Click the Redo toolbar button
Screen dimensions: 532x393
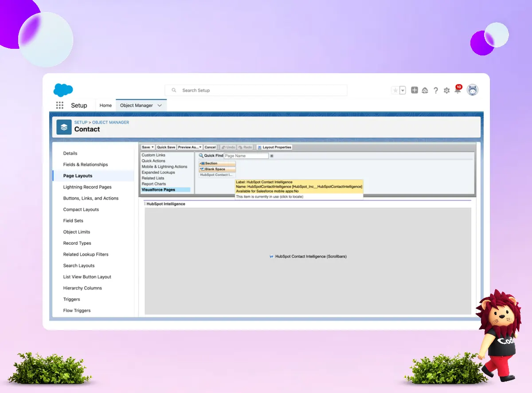click(x=245, y=147)
